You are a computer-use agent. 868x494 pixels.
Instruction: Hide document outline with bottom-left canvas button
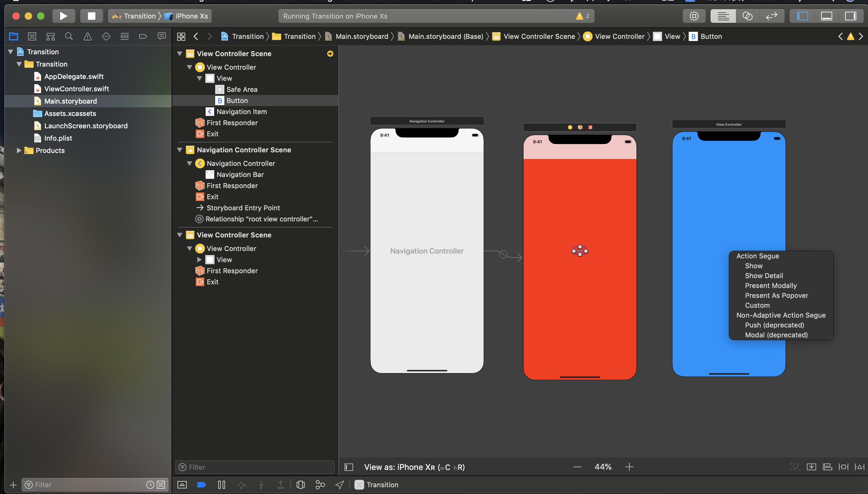click(x=349, y=467)
